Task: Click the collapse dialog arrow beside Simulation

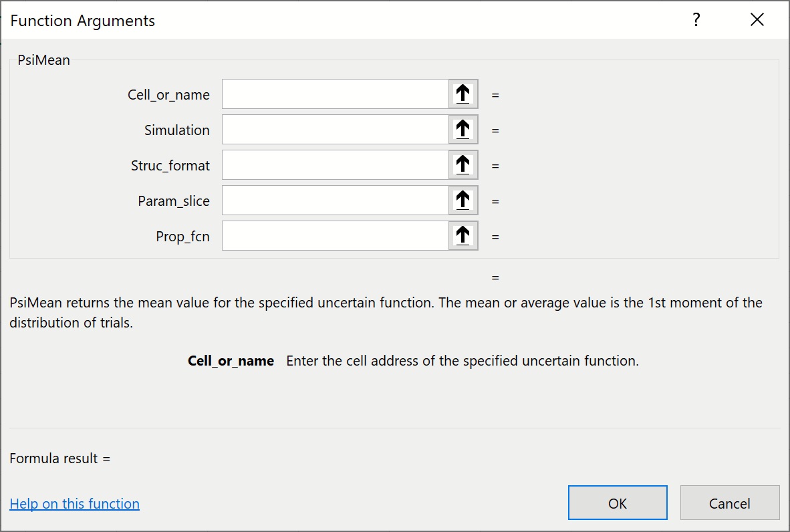Action: (463, 130)
